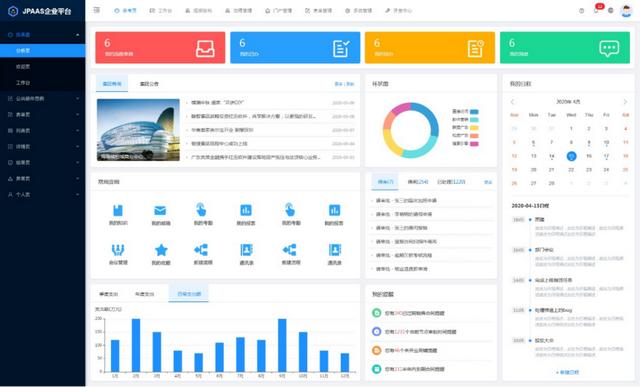Click the user avatar in top bar

click(626, 11)
